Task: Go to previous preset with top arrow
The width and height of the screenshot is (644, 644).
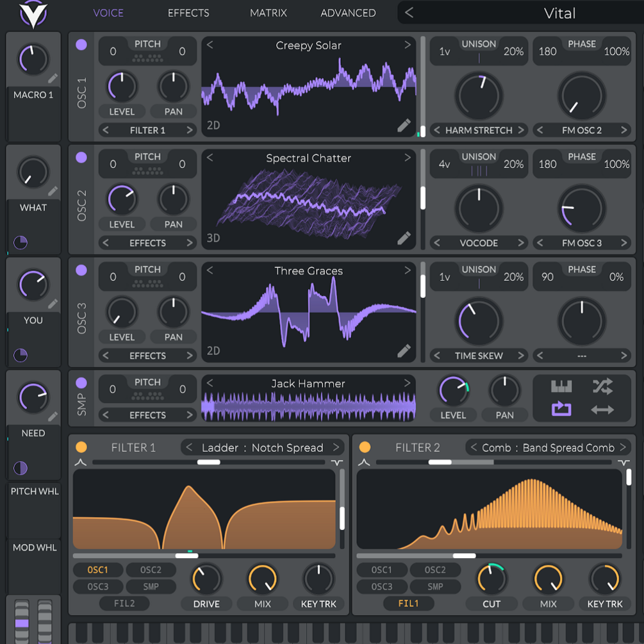Action: pos(409,13)
